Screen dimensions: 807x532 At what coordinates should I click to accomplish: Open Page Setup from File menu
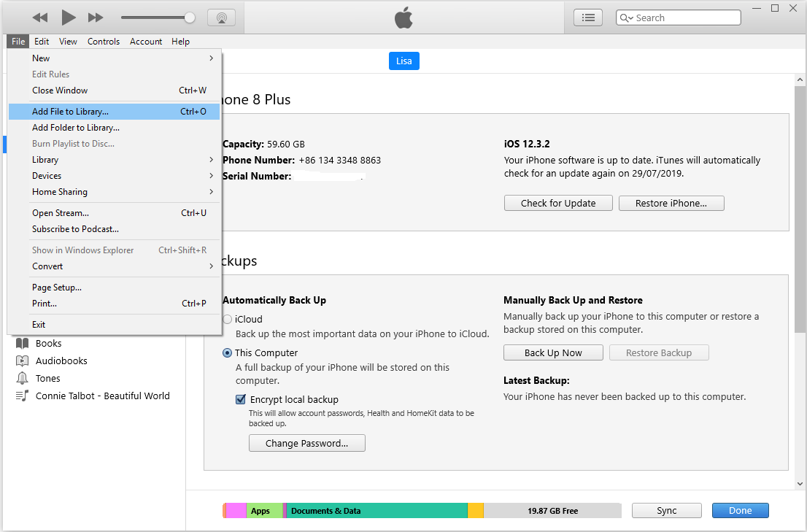coord(115,288)
